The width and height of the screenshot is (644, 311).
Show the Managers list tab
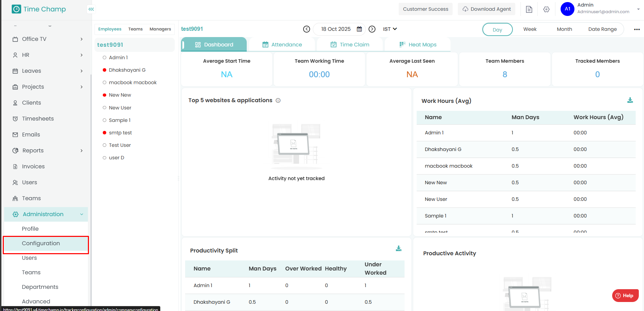click(160, 29)
